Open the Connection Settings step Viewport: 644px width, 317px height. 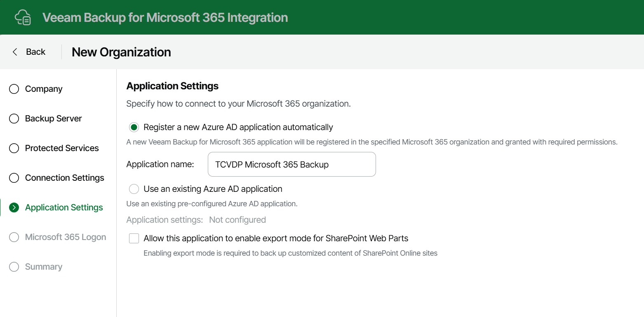click(x=64, y=178)
